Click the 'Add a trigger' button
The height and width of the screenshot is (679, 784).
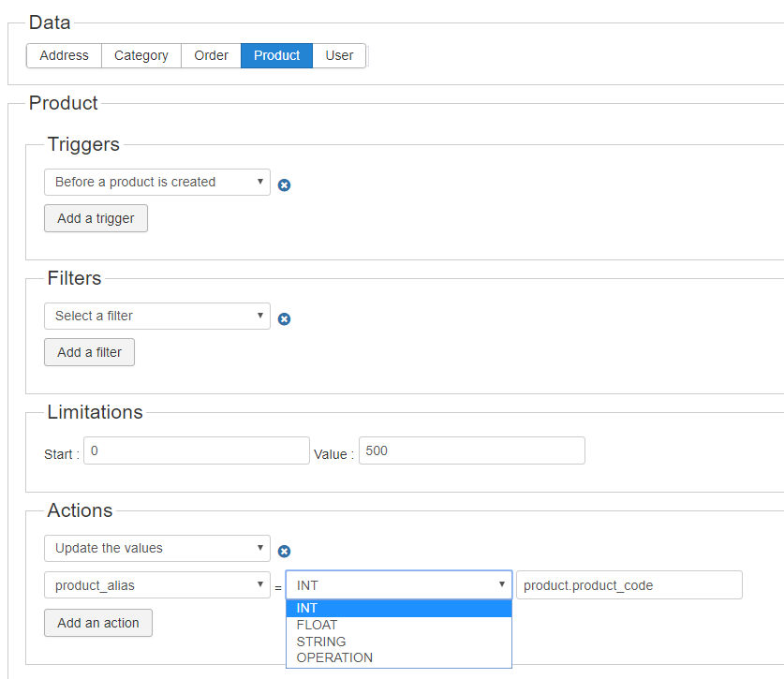[x=96, y=218]
